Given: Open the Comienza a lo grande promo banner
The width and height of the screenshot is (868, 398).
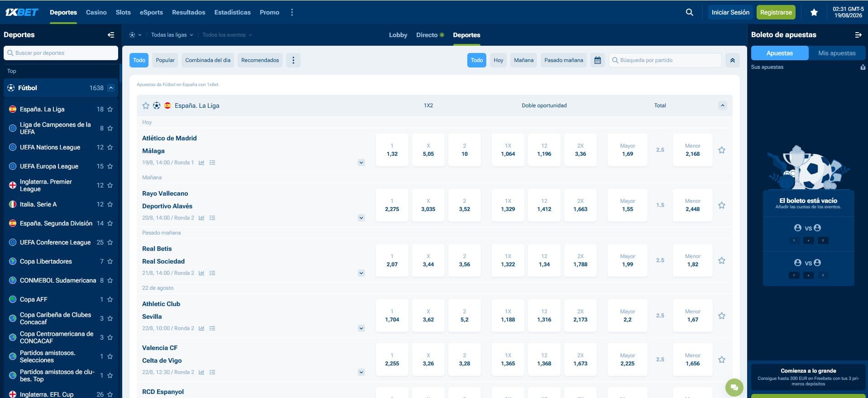Looking at the screenshot, I should (x=808, y=377).
